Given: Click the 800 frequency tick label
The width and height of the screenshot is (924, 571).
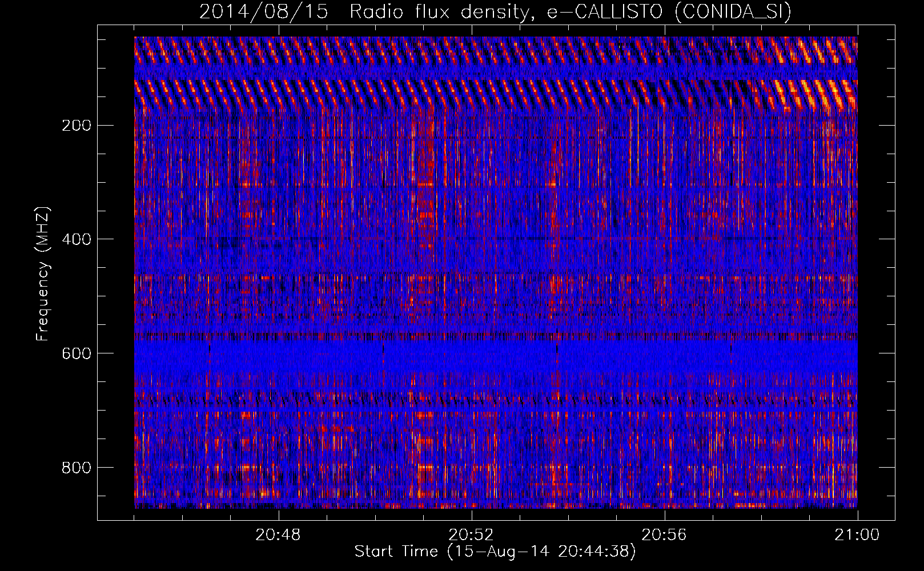Looking at the screenshot, I should pos(76,468).
